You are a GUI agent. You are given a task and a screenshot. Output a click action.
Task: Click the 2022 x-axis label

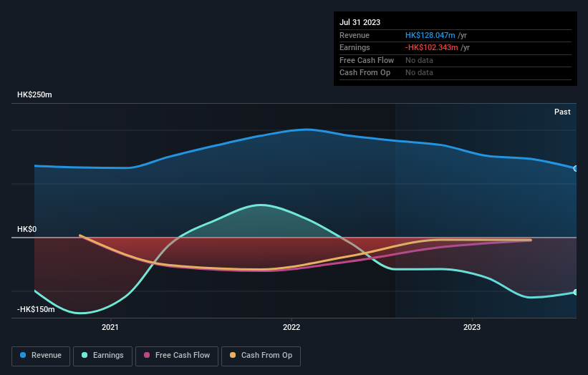[x=291, y=328]
